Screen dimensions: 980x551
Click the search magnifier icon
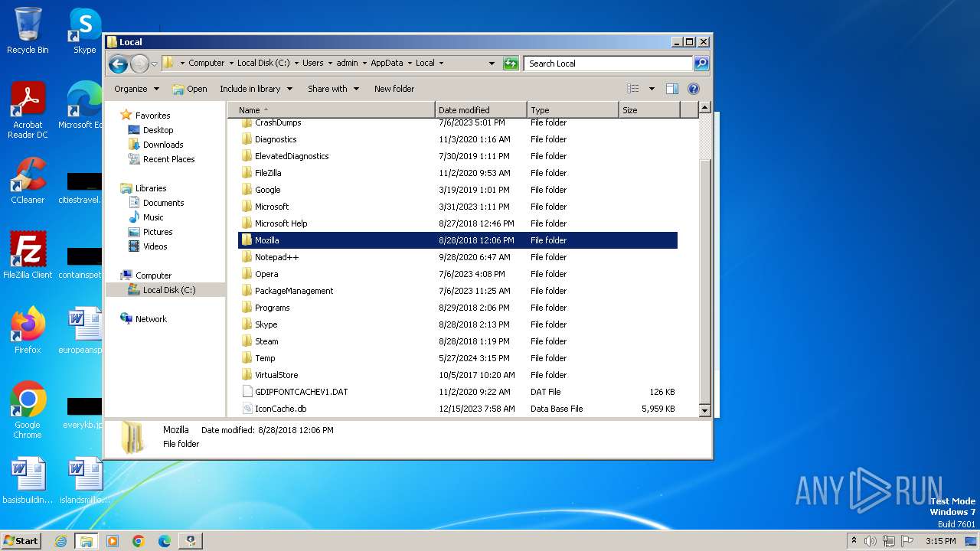pyautogui.click(x=701, y=64)
